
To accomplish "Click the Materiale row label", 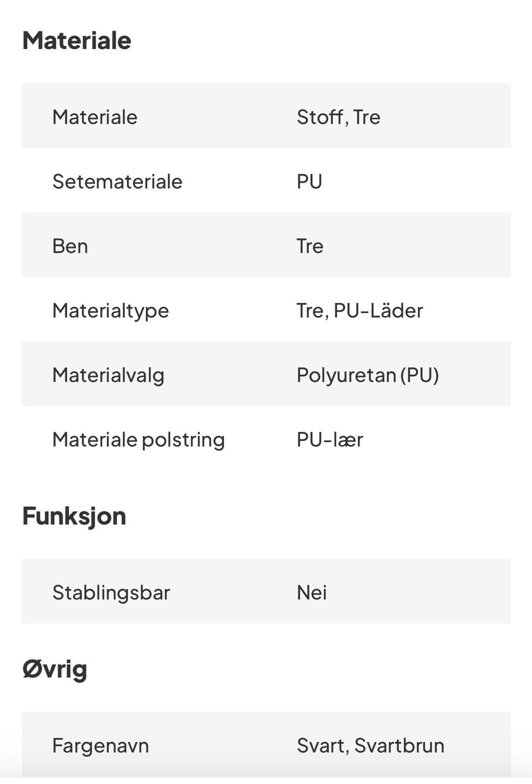I will pos(95,117).
